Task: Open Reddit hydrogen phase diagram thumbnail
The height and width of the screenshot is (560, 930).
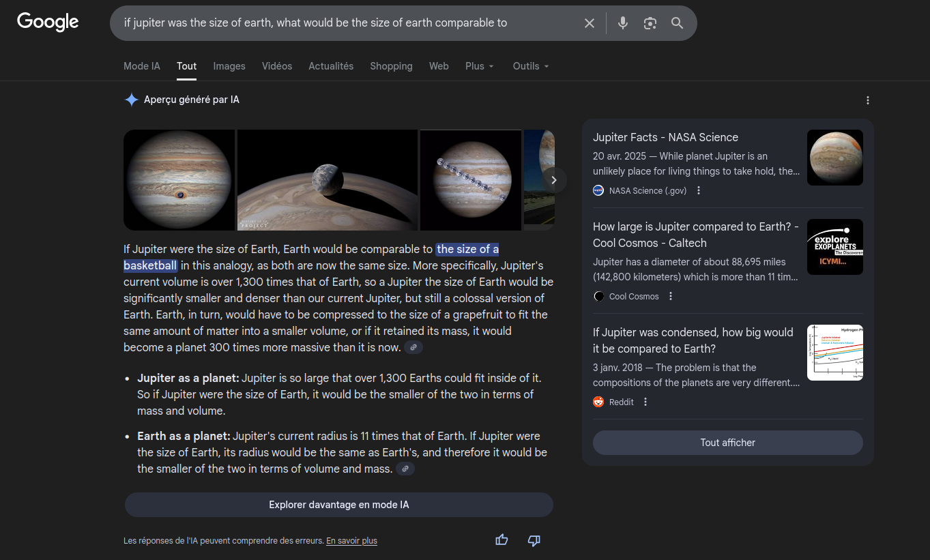Action: click(835, 353)
